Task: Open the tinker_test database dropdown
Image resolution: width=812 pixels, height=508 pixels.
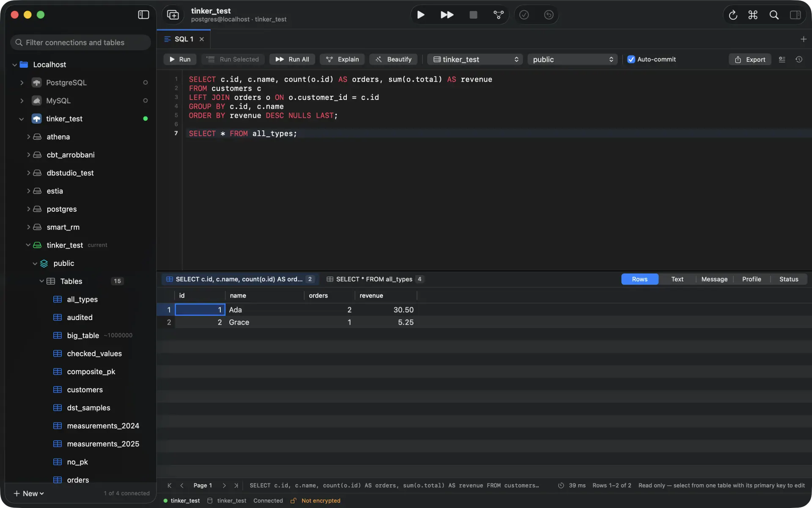Action: click(x=475, y=59)
